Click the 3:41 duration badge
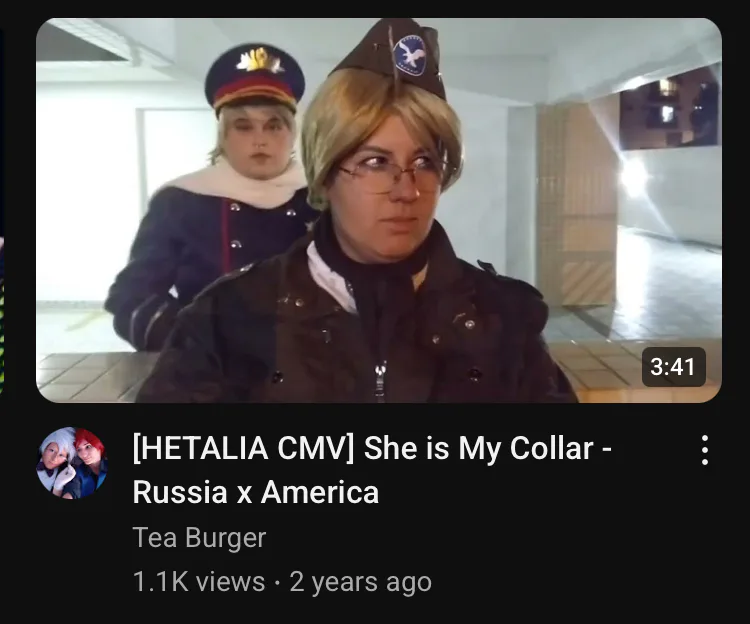This screenshot has height=624, width=750. (673, 367)
